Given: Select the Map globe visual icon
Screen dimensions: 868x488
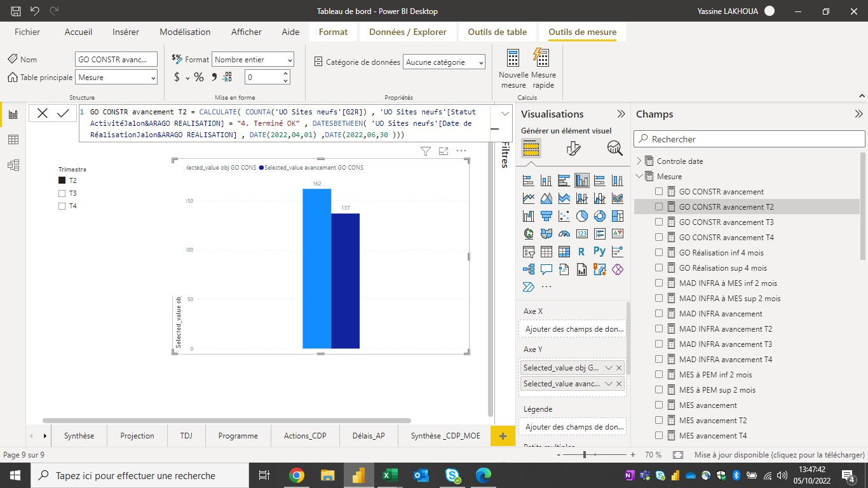Looking at the screenshot, I should click(x=529, y=234).
